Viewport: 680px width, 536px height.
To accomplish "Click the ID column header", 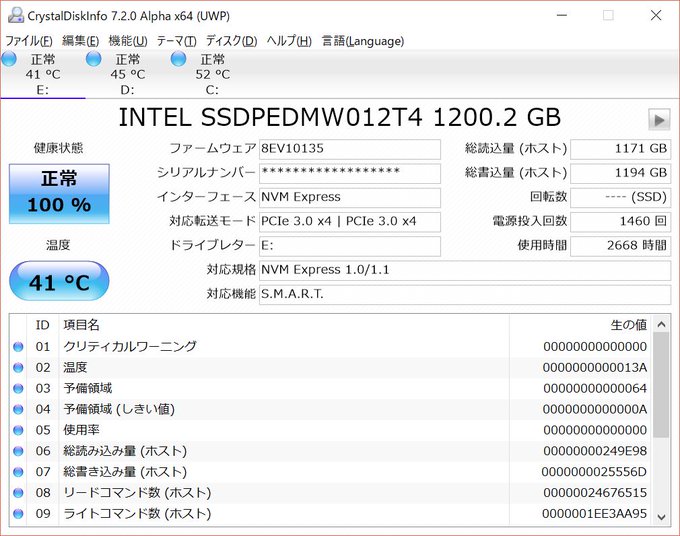I will [x=42, y=325].
